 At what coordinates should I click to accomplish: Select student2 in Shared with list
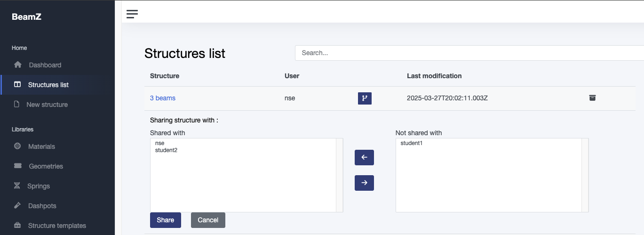point(166,150)
